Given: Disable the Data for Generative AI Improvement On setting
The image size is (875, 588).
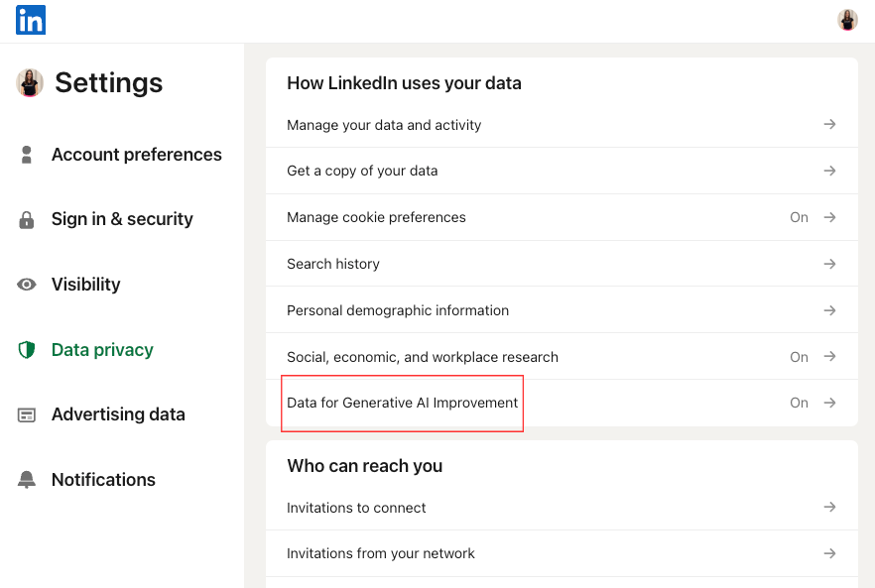Looking at the screenshot, I should pyautogui.click(x=799, y=403).
